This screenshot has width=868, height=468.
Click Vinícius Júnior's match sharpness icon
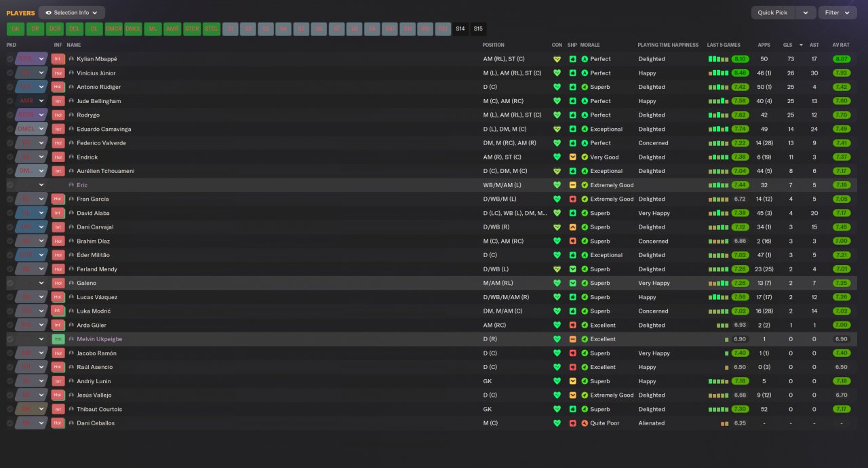pos(572,73)
